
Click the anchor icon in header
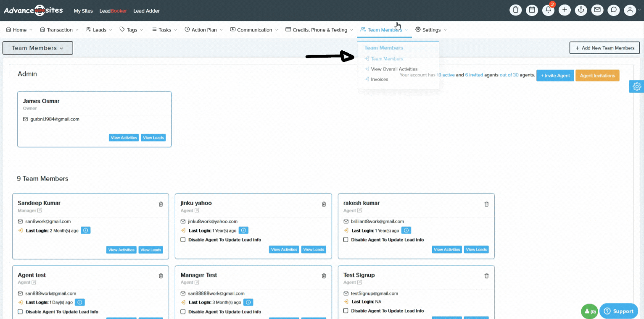coord(581,10)
